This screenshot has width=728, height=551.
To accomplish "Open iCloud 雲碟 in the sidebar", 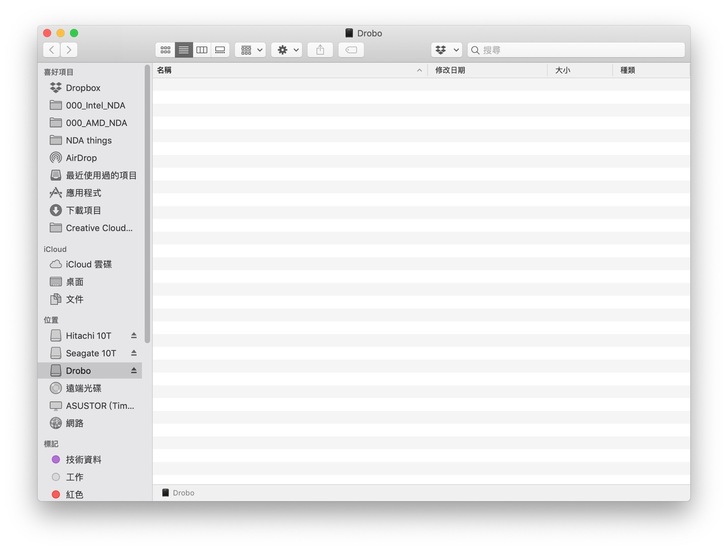I will coord(90,264).
